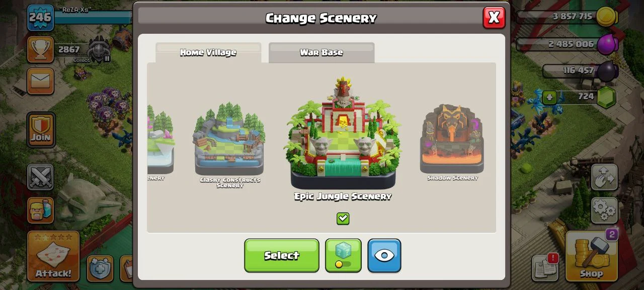Tap the Join clan button
644x290 pixels.
pyautogui.click(x=41, y=129)
